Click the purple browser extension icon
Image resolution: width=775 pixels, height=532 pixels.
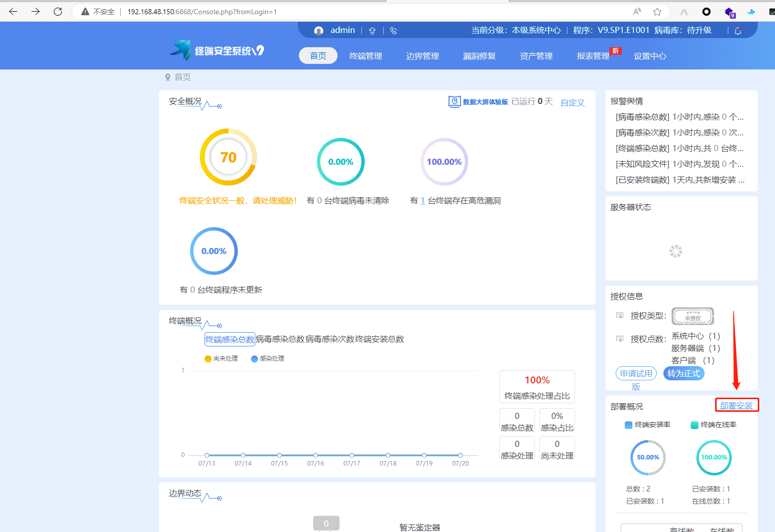point(729,12)
